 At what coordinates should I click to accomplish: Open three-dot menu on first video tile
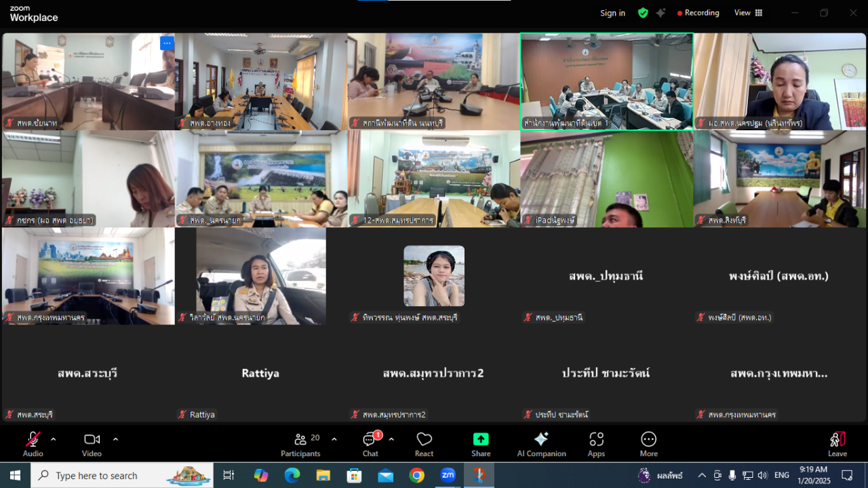click(167, 43)
